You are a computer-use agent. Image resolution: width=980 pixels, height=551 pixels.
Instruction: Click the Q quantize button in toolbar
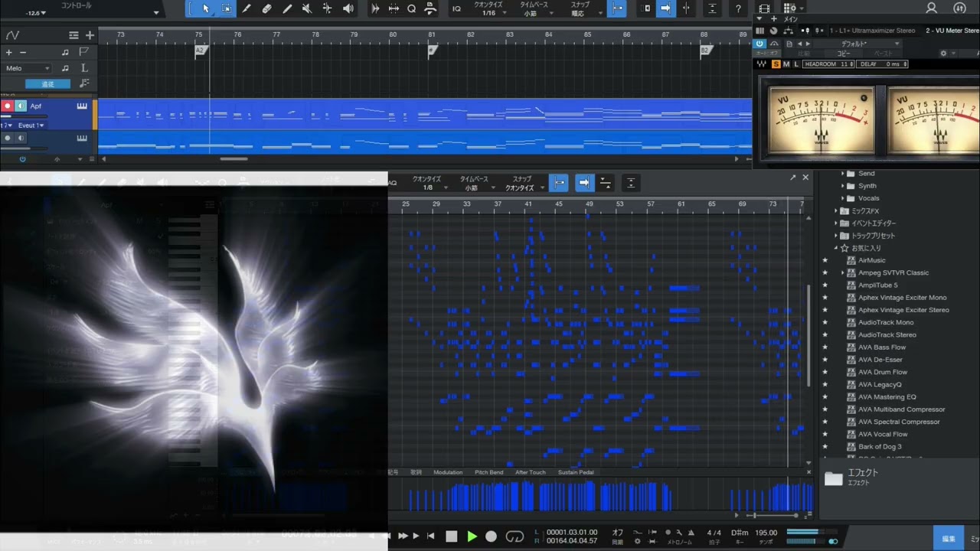point(412,8)
